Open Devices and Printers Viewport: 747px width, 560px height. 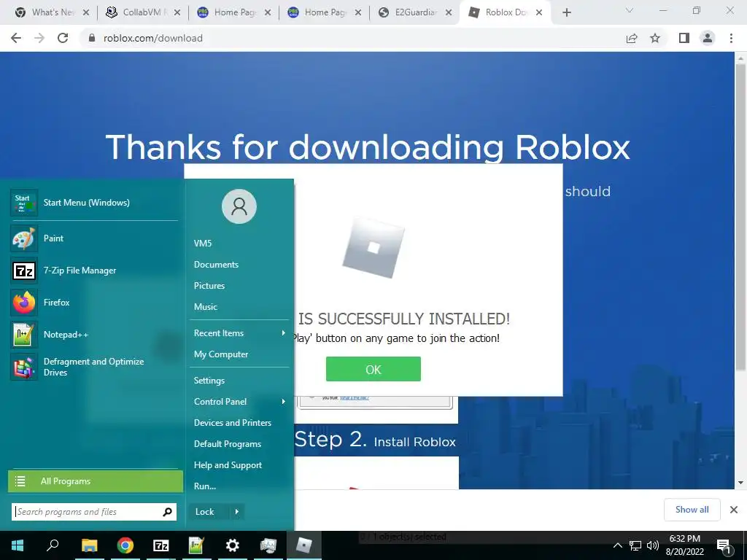tap(233, 423)
